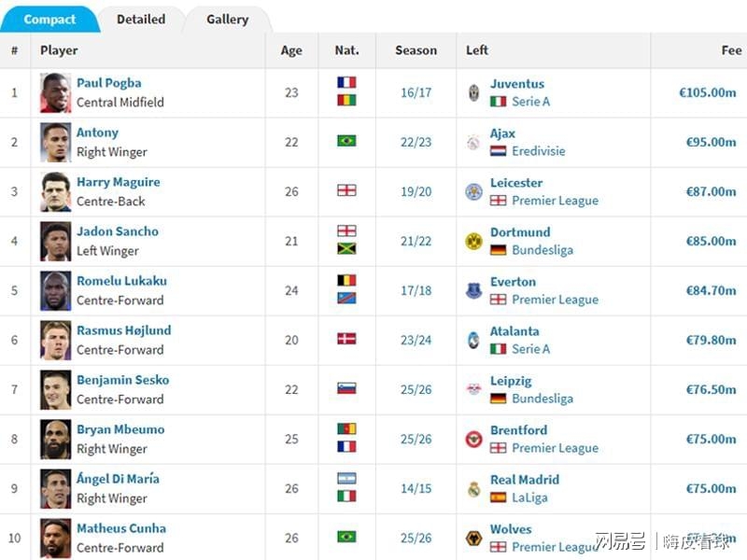
Task: Select the Compact tab
Action: point(49,20)
